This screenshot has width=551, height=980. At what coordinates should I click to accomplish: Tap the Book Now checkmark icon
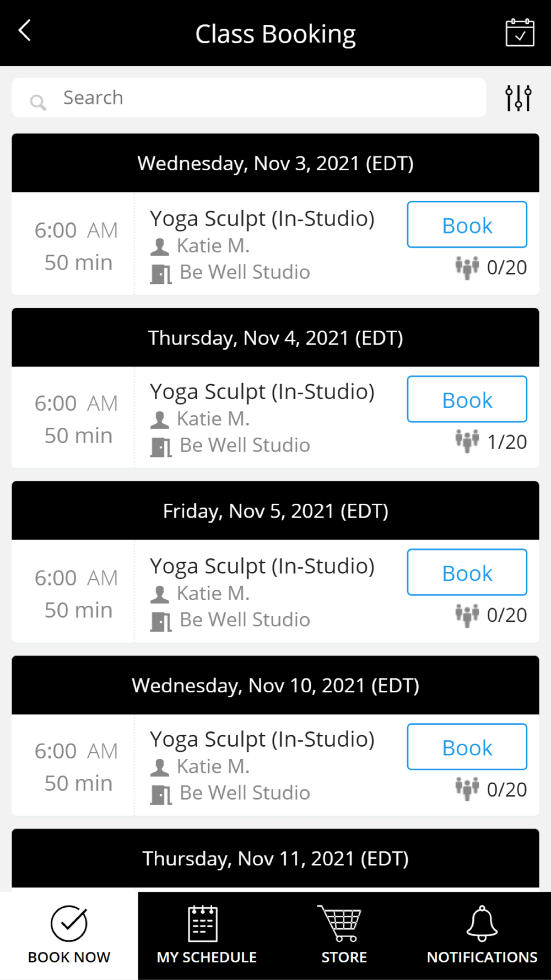click(69, 924)
